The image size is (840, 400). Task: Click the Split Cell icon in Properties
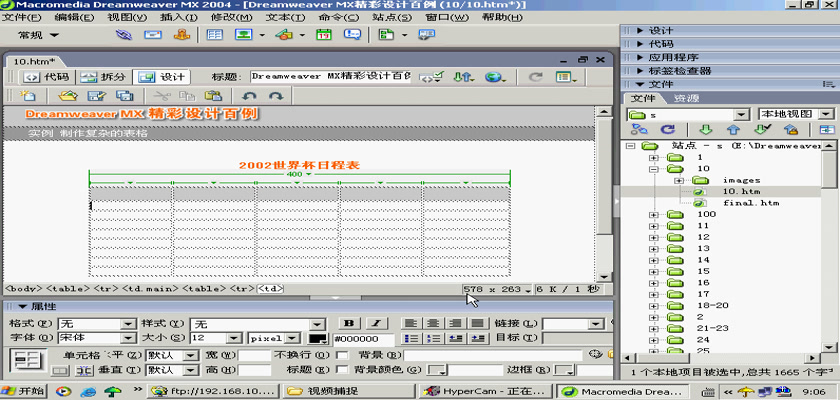pos(84,370)
